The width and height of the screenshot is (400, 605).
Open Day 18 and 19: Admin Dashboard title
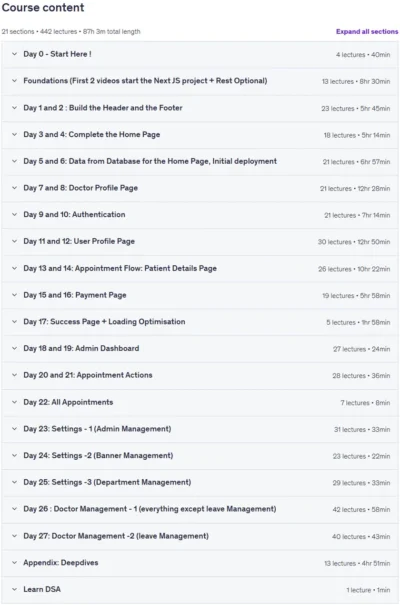[81, 348]
